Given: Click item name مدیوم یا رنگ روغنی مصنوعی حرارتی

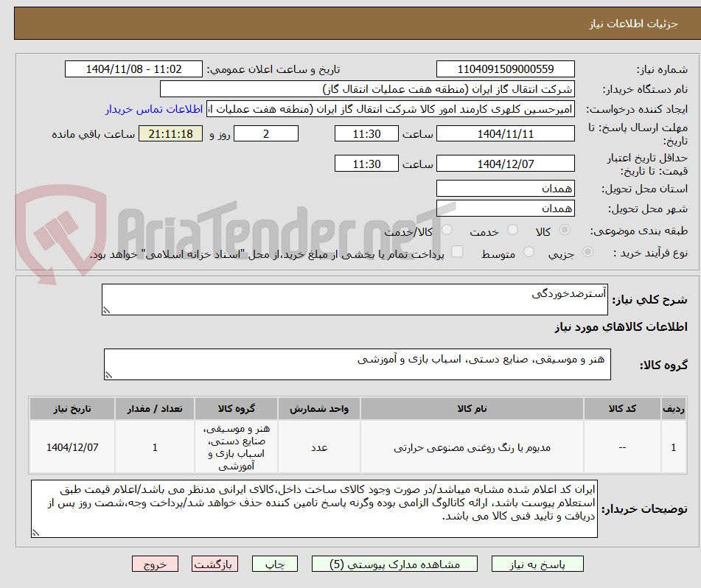Looking at the screenshot, I should 472,448.
